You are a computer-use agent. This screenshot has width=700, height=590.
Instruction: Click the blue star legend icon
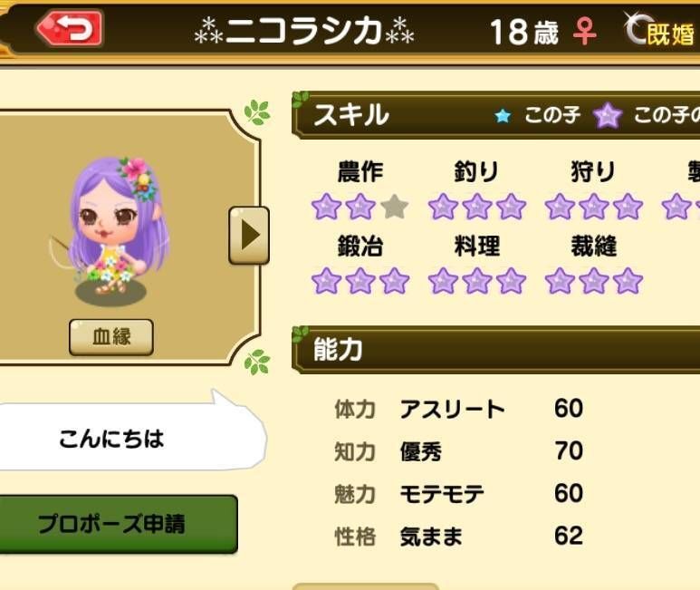(503, 116)
